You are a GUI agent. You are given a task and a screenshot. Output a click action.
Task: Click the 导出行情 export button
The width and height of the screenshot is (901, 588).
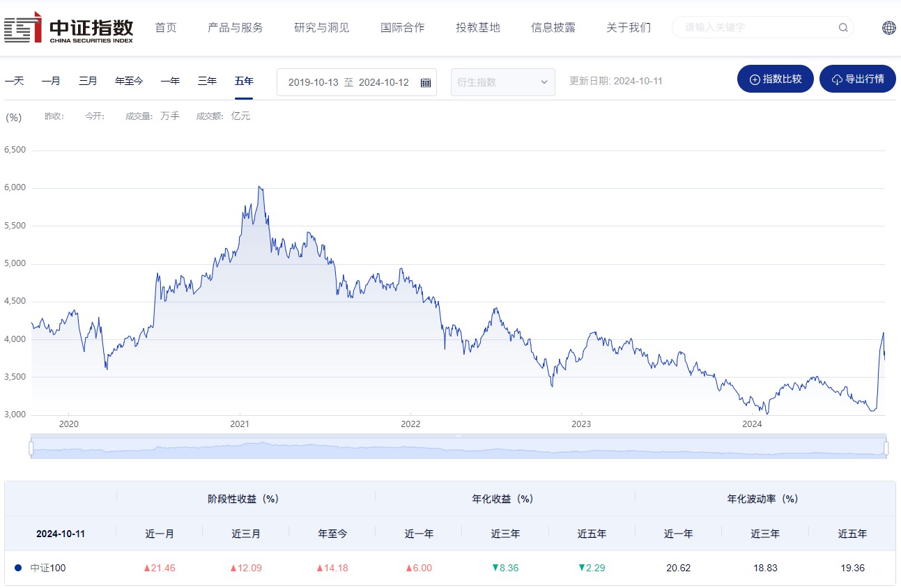tap(857, 79)
